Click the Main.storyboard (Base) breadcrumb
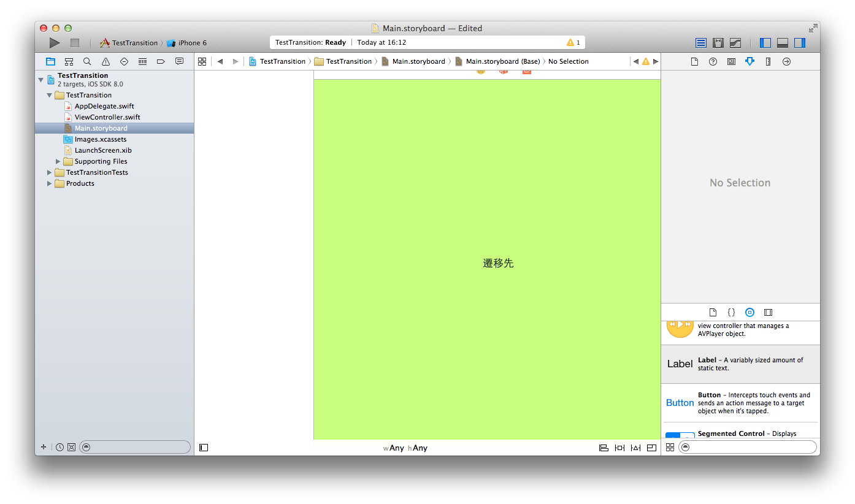 point(497,61)
